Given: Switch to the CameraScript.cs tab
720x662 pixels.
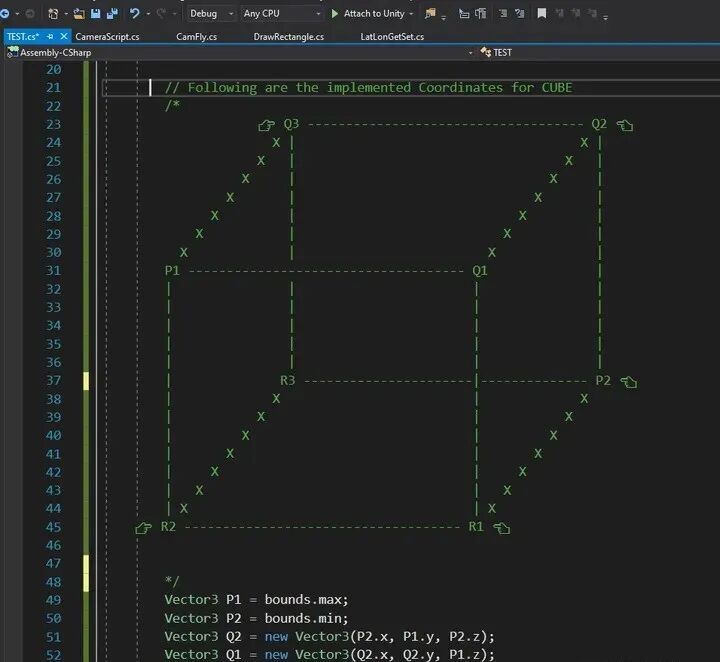Looking at the screenshot, I should [107, 37].
